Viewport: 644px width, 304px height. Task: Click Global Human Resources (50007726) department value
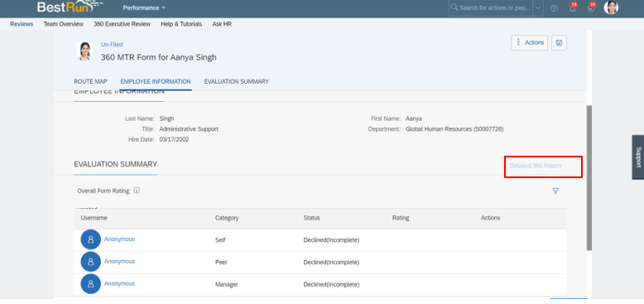[x=454, y=129]
